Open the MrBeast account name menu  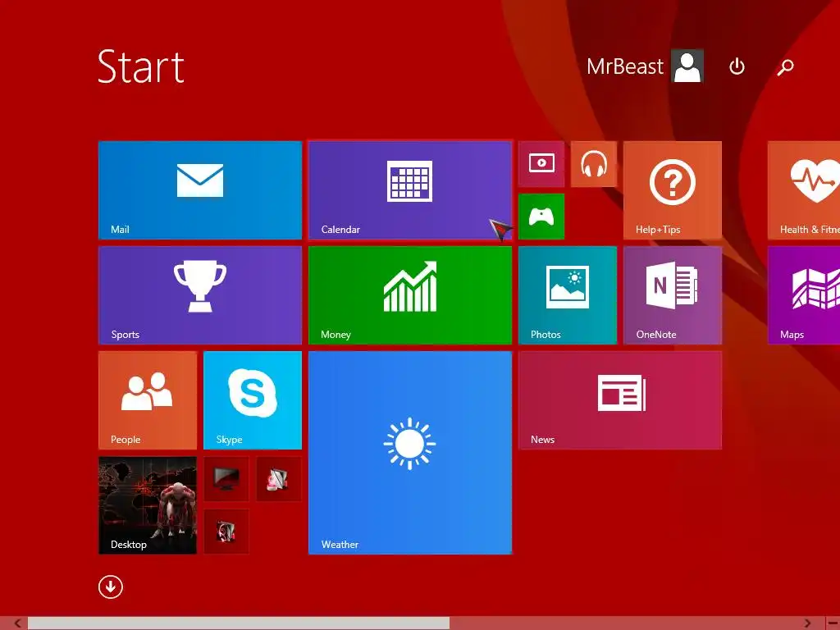click(x=624, y=67)
